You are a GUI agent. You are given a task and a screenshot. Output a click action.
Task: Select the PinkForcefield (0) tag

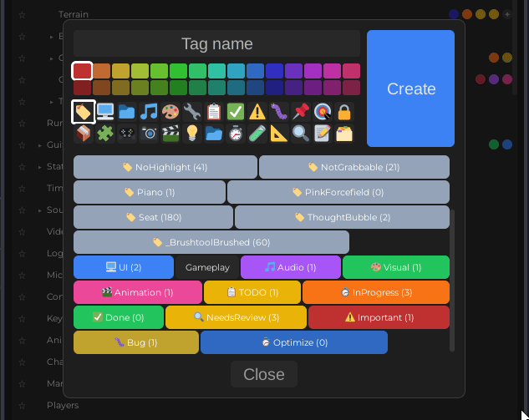pyautogui.click(x=338, y=192)
